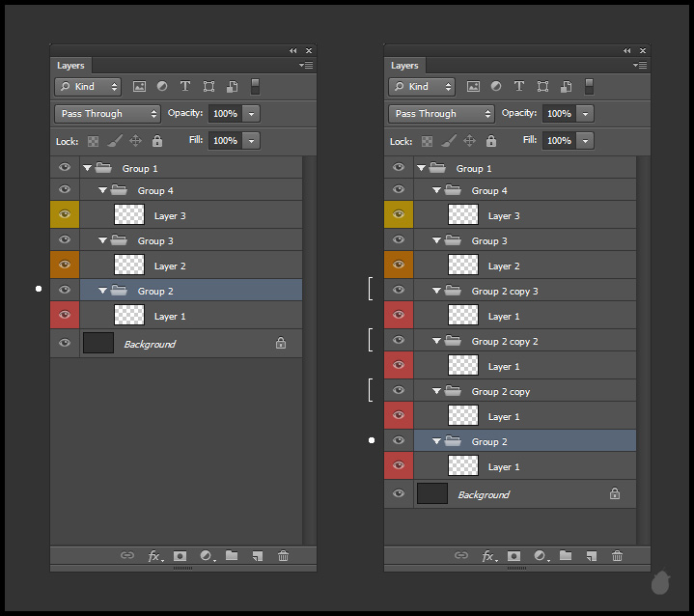Click Background layer thumbnail in right panel
Image resolution: width=694 pixels, height=616 pixels.
432,494
